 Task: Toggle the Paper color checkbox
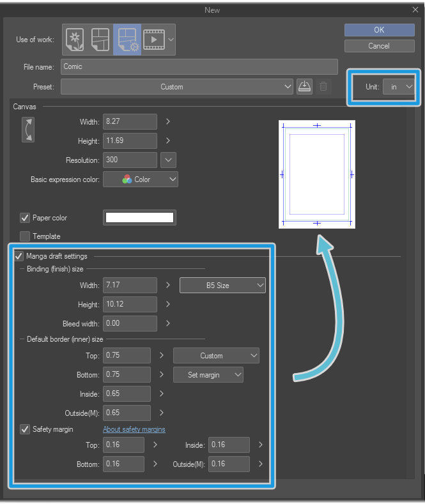[25, 218]
